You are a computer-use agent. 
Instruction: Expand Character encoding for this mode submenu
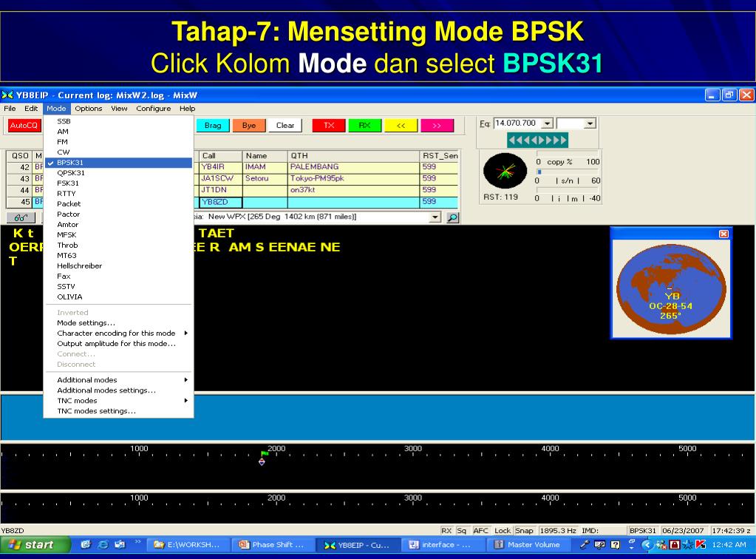coord(118,333)
